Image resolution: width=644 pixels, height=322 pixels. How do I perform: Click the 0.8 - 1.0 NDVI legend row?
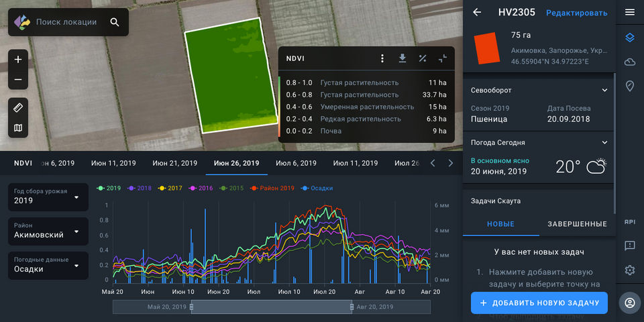coord(366,83)
